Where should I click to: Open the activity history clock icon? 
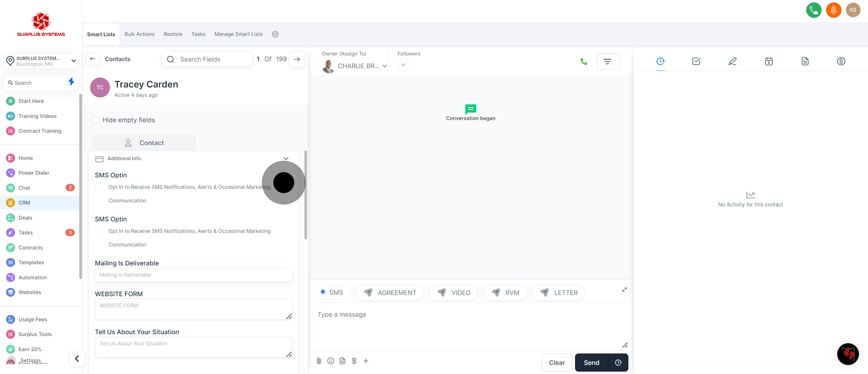[x=660, y=61]
